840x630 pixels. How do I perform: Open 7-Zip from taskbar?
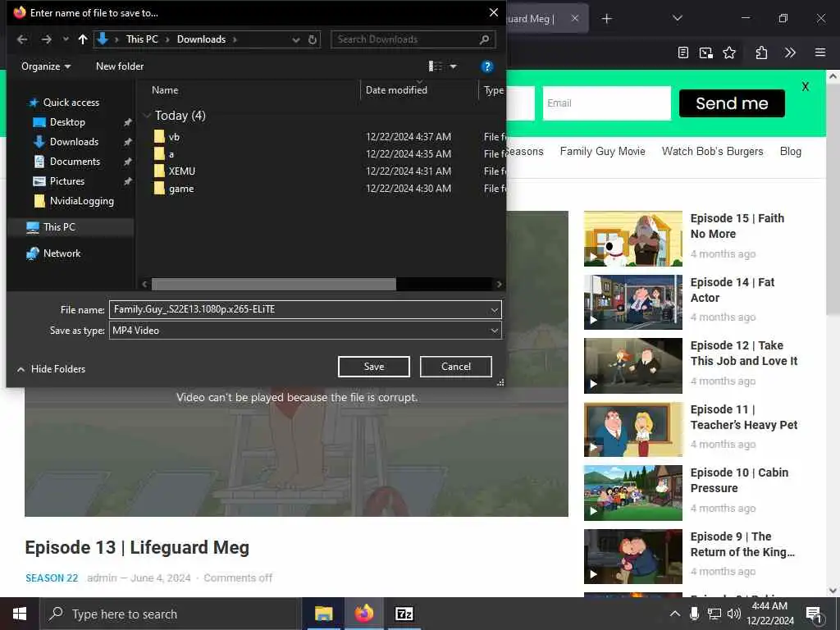(x=404, y=614)
